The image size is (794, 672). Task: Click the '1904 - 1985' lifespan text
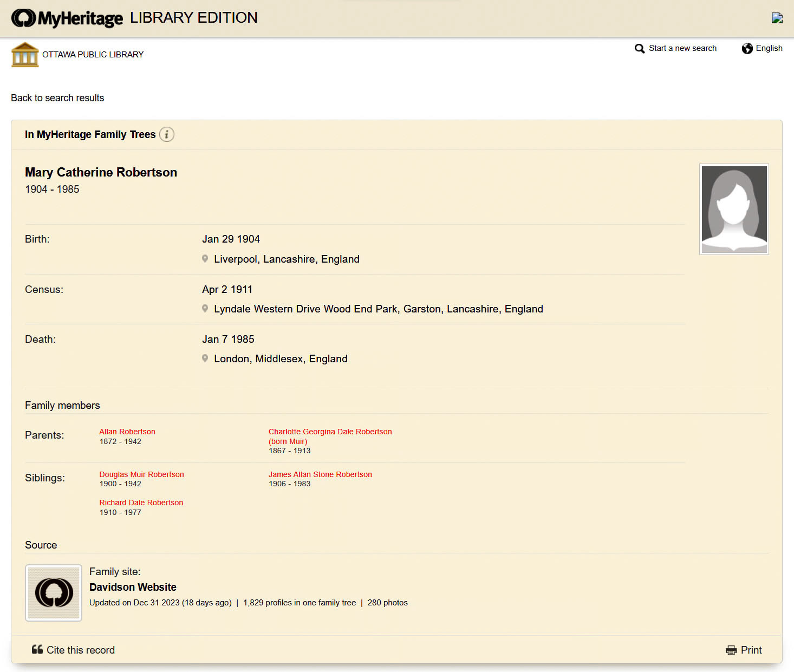52,189
